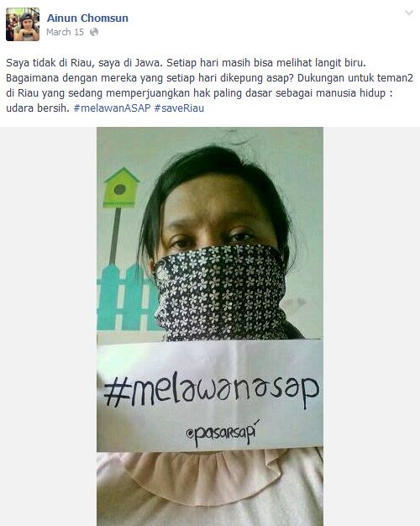This screenshot has width=420, height=526.
Task: Click the globe public audience icon
Action: (94, 32)
